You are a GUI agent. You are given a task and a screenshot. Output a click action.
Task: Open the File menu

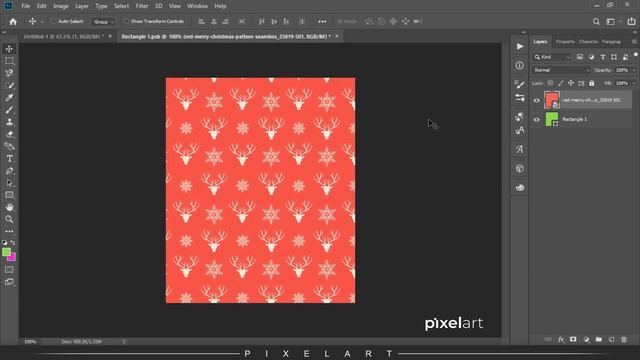[x=26, y=6]
